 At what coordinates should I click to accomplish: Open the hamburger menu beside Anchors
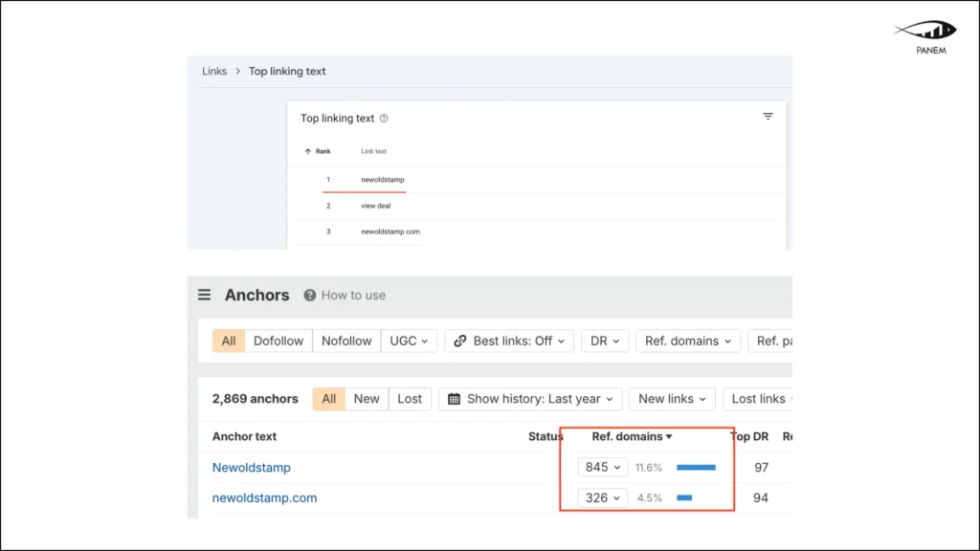pos(205,295)
